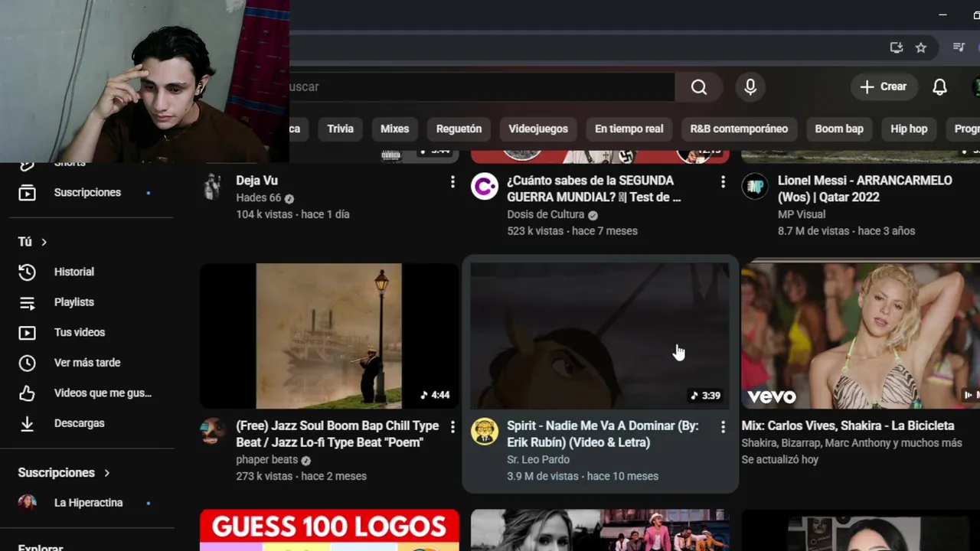Open options menu for Jazz Soul Boom Bap video

coord(452,427)
